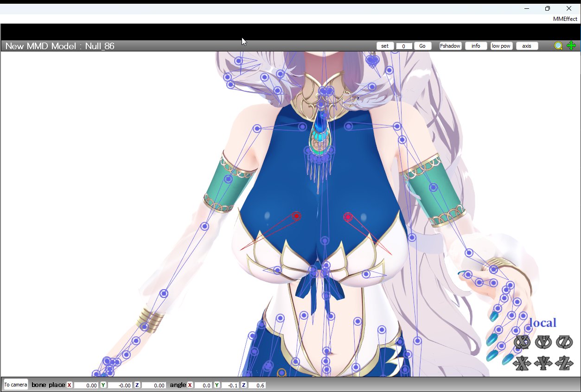Click the frame number field showing 0

[x=404, y=46]
